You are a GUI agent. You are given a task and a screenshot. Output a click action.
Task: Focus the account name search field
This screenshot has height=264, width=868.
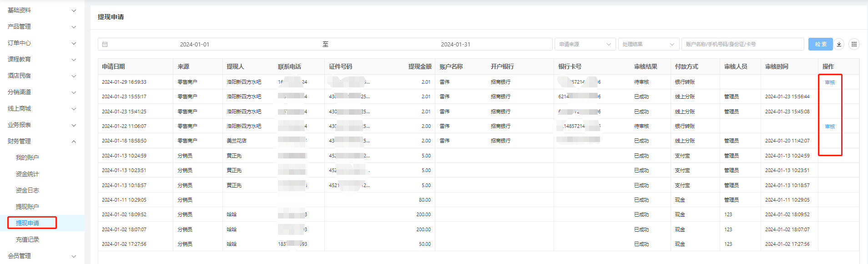tap(742, 44)
